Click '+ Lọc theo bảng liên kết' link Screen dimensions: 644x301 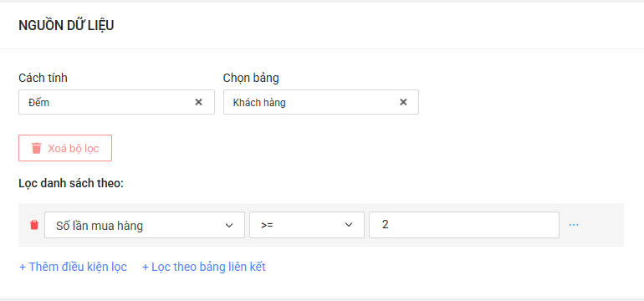(204, 267)
